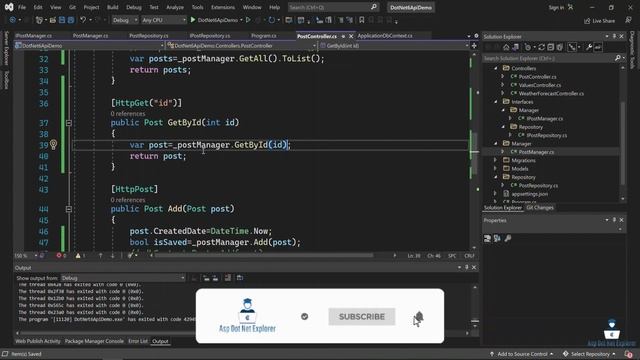640x360 pixels.
Task: Expand the Models folder in Solution Explorer
Action: click(496, 169)
